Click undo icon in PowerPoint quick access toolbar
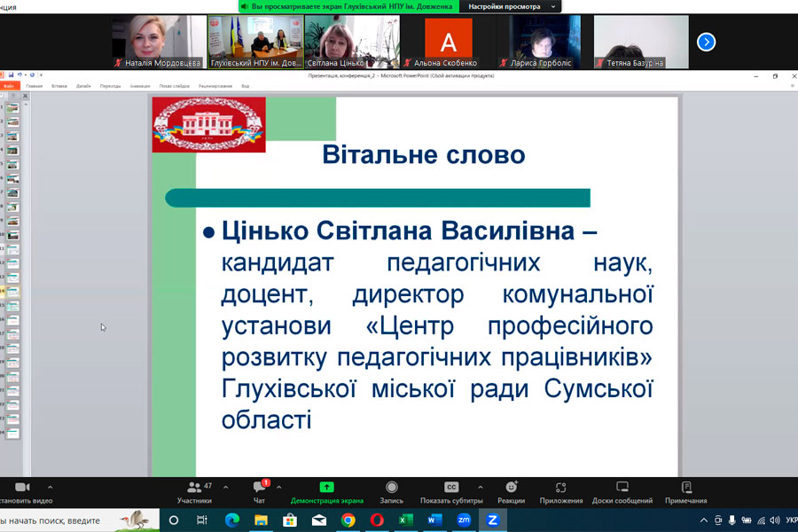The image size is (798, 532). pyautogui.click(x=20, y=74)
